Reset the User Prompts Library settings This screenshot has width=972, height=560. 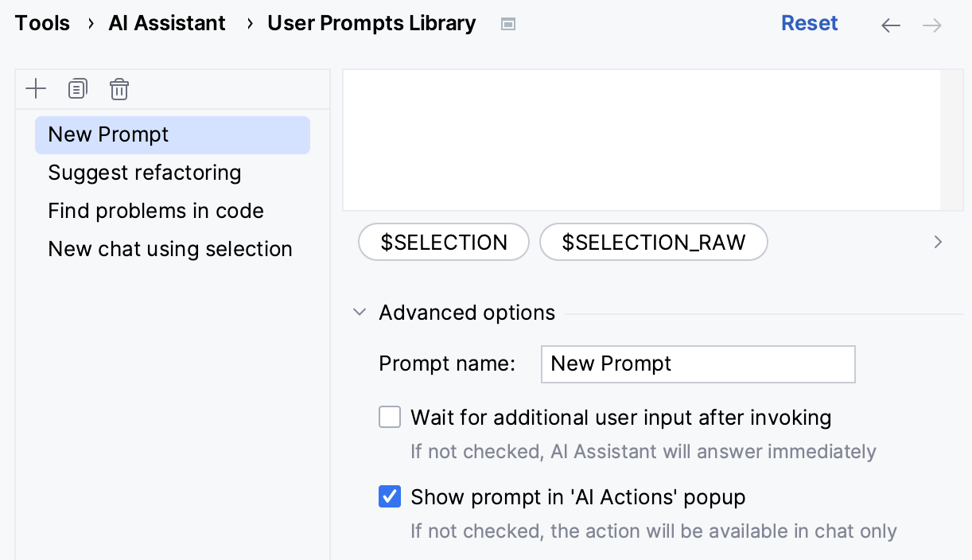click(809, 23)
